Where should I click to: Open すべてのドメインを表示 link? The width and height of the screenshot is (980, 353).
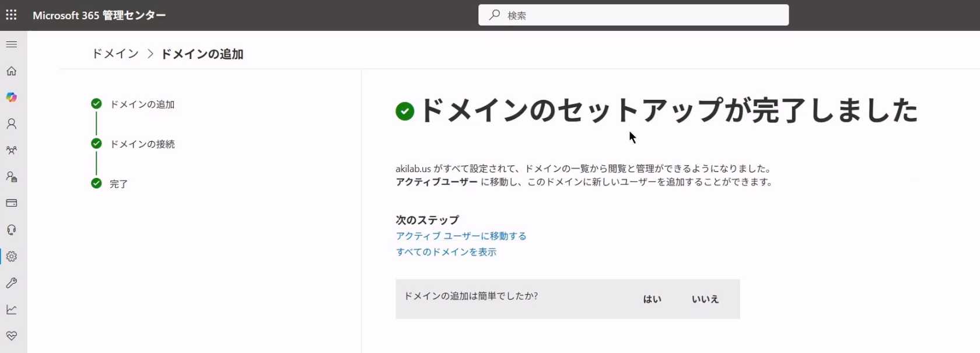[446, 252]
